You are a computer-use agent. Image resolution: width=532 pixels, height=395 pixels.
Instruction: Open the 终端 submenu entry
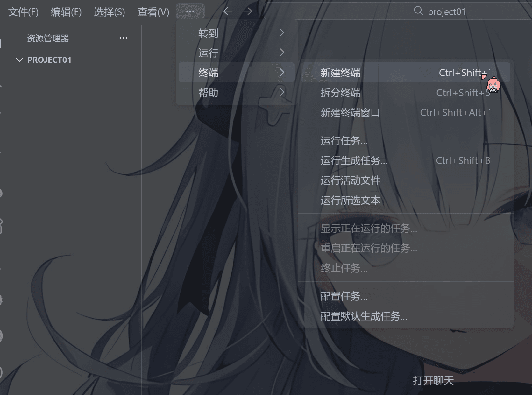[237, 73]
